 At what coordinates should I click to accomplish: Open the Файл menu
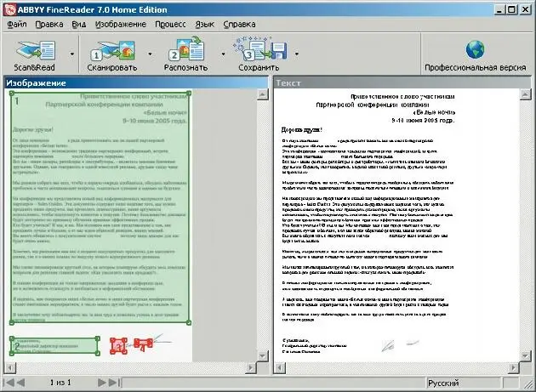pyautogui.click(x=17, y=25)
